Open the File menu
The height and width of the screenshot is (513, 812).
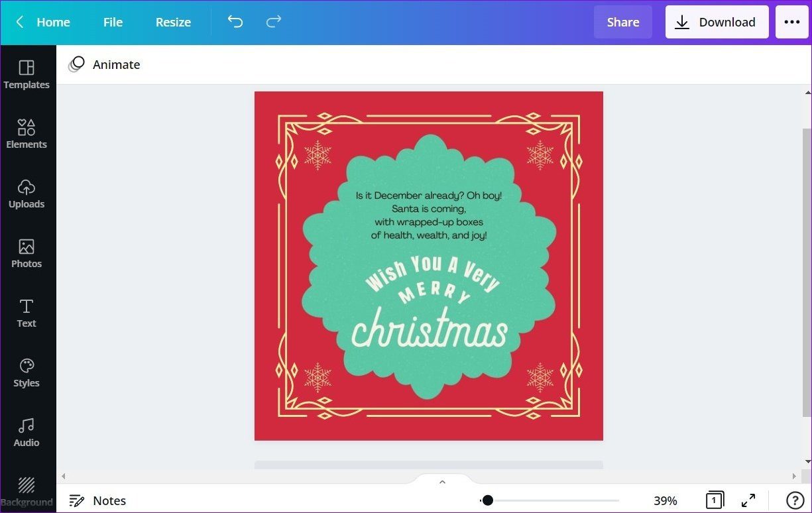[113, 22]
